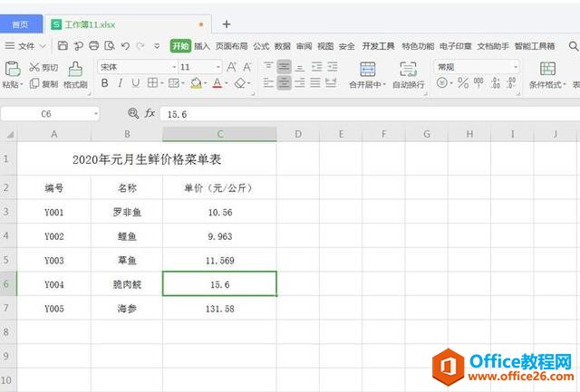This screenshot has width=580, height=392.
Task: Expand the Name Box dropdown arrow
Action: click(96, 113)
